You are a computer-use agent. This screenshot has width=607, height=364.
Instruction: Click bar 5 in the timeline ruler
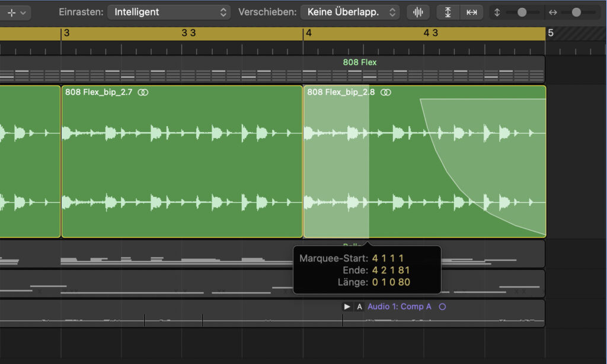click(551, 33)
